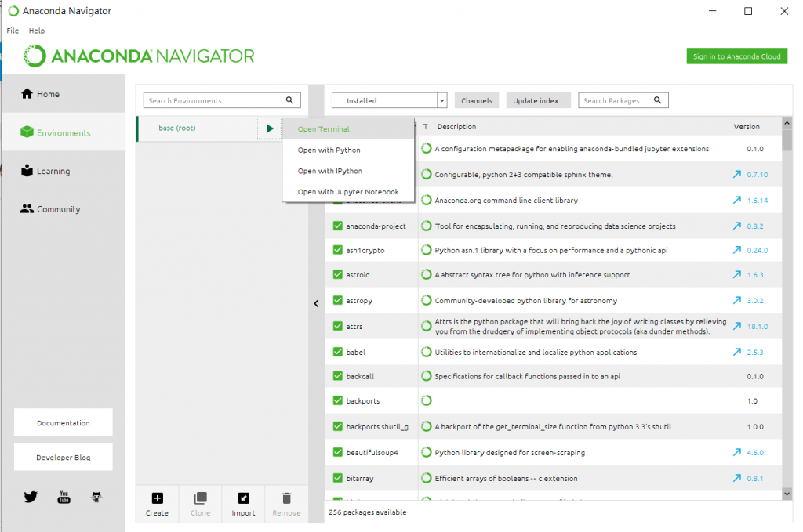Screen dimensions: 803x532
Task: Focus the Search Packages field
Action: (623, 100)
